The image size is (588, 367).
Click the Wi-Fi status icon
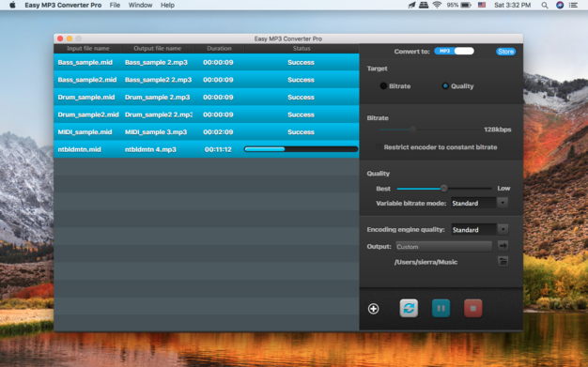(x=437, y=5)
